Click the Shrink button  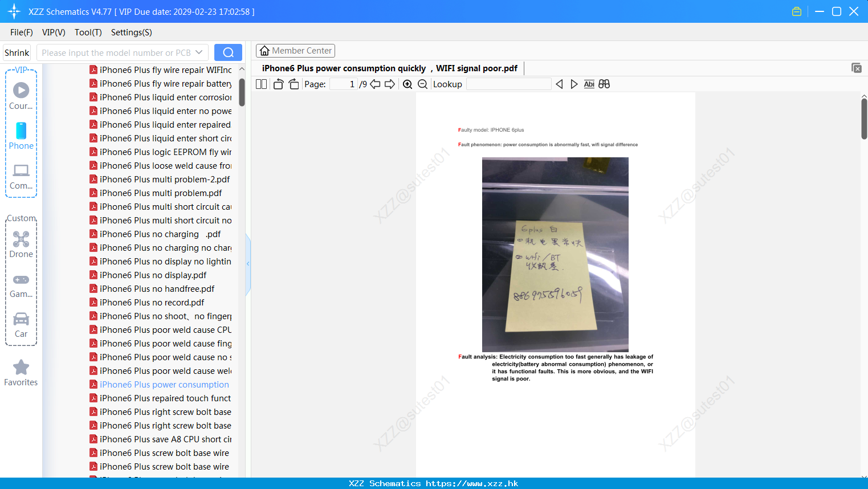(17, 52)
